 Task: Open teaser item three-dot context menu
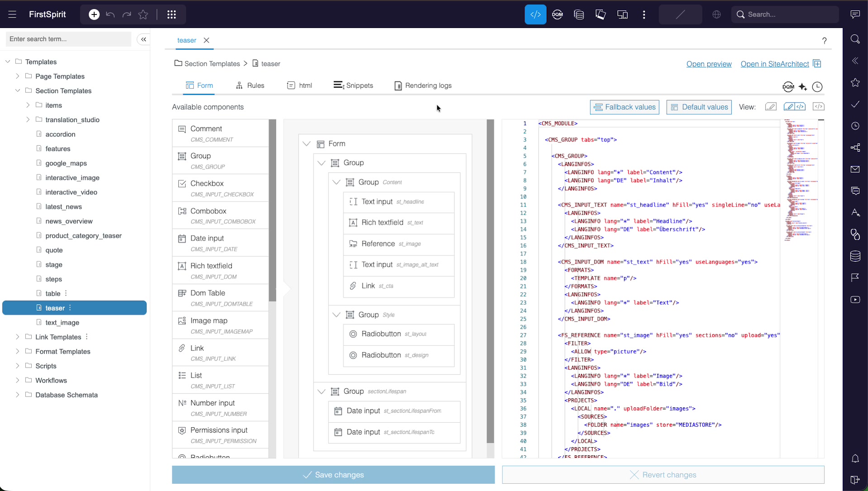pyautogui.click(x=70, y=308)
